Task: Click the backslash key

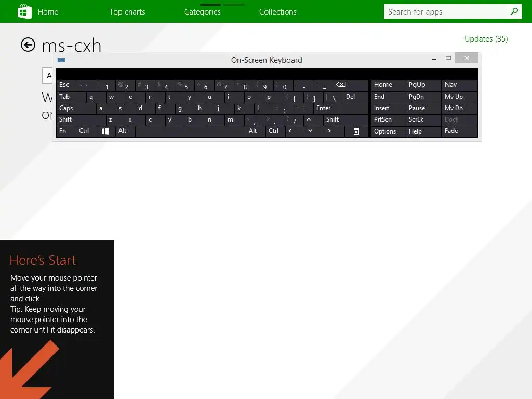Action: click(x=333, y=97)
